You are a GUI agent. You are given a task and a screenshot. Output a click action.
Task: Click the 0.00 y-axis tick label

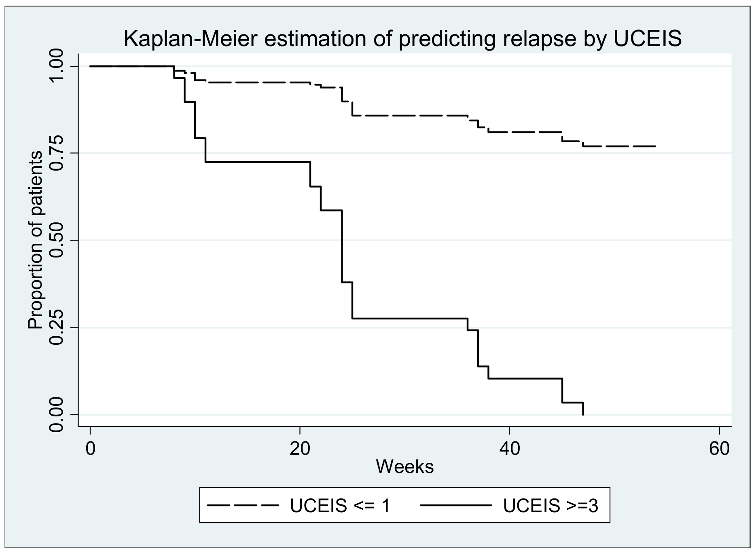tap(57, 415)
